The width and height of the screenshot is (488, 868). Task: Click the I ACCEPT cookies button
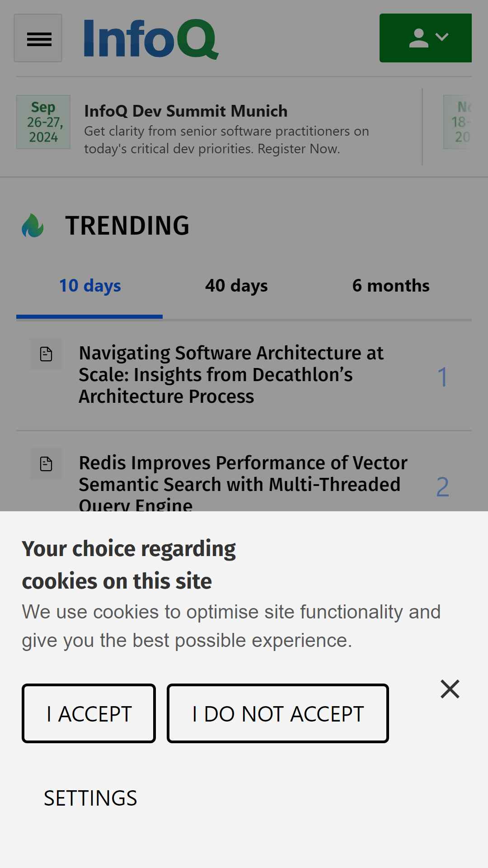(89, 713)
